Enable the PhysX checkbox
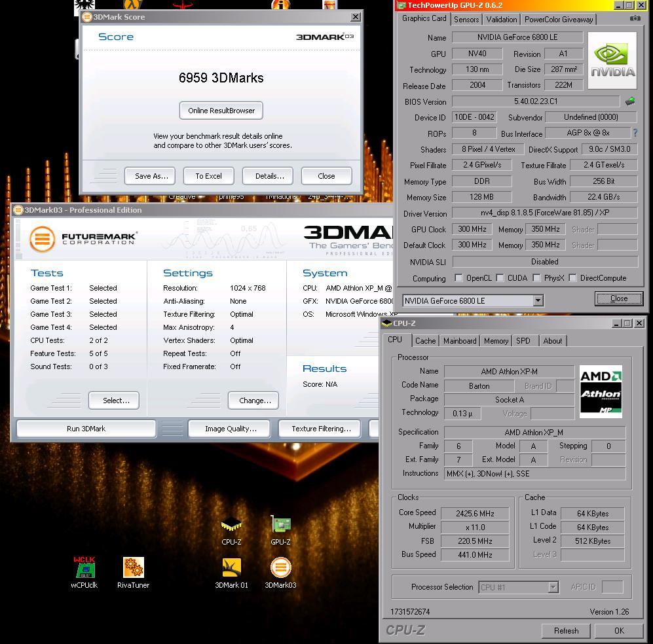 click(x=536, y=278)
